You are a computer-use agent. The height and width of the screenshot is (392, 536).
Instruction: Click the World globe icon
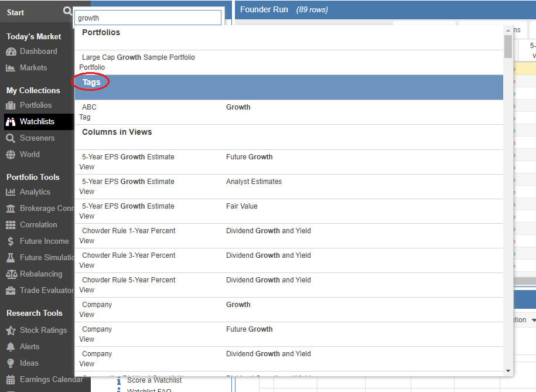tap(11, 155)
